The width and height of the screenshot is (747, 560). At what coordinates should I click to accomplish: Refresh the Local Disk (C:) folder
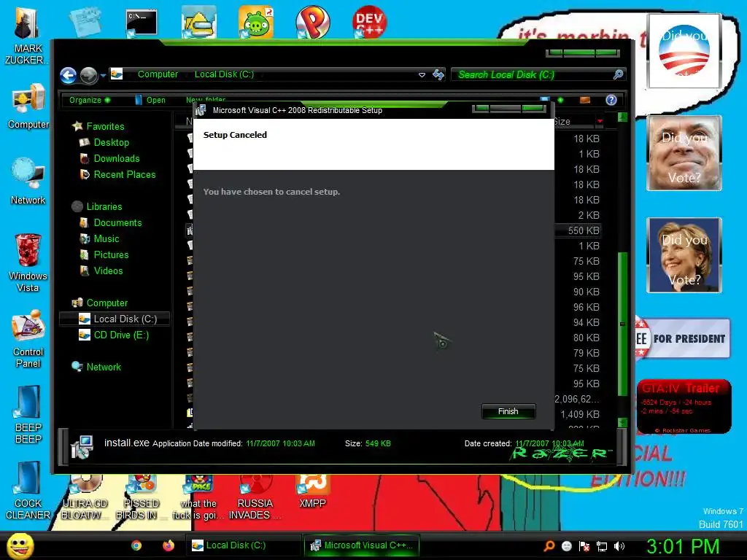(x=438, y=75)
